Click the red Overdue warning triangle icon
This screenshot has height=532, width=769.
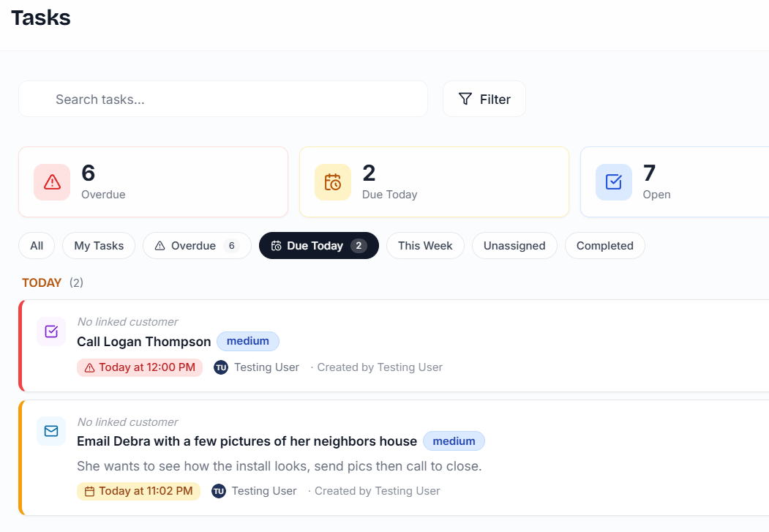pos(52,182)
